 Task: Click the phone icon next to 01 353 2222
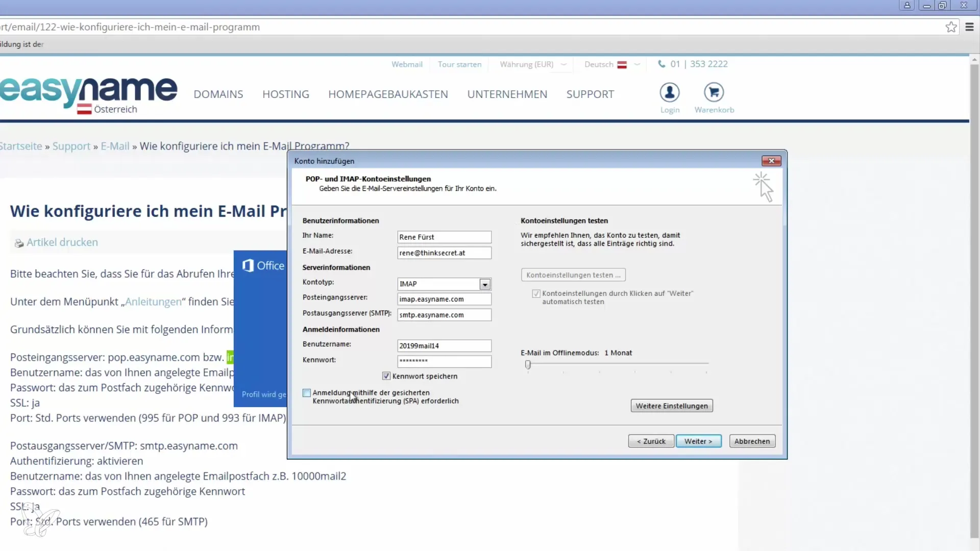661,64
